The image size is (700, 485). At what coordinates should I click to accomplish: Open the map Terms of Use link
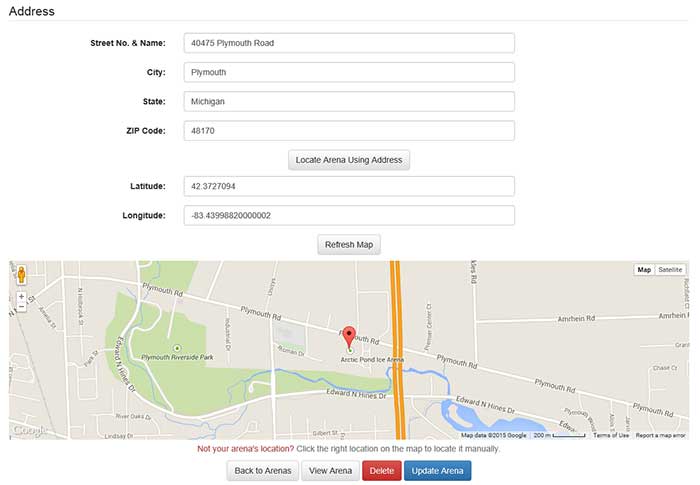(611, 435)
